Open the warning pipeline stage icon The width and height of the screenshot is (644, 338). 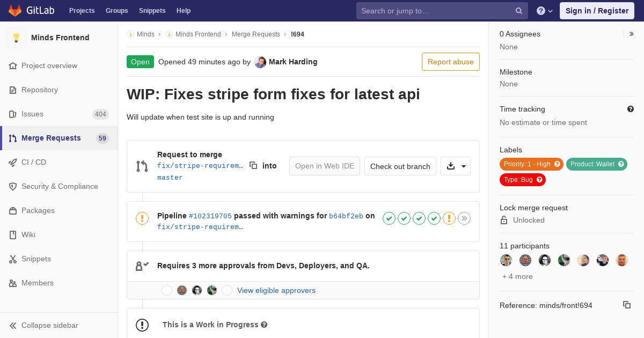(x=449, y=218)
